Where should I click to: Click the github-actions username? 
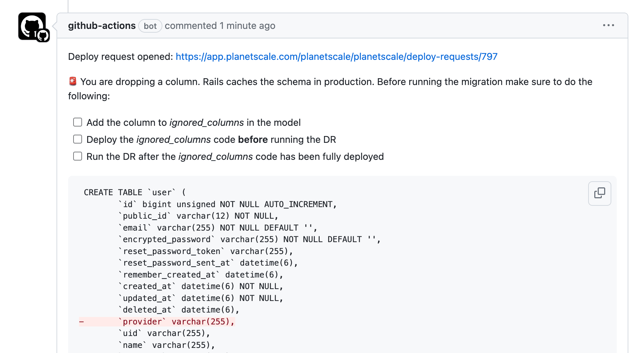(x=102, y=26)
